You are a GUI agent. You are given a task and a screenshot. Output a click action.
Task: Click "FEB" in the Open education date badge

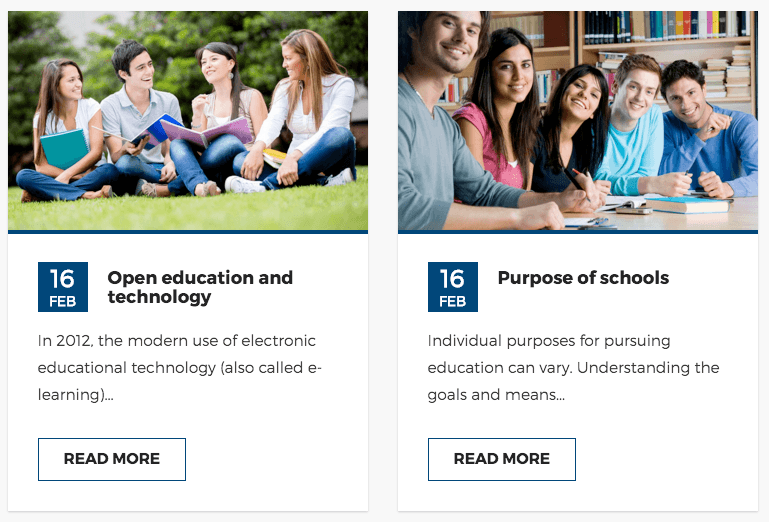tap(63, 301)
